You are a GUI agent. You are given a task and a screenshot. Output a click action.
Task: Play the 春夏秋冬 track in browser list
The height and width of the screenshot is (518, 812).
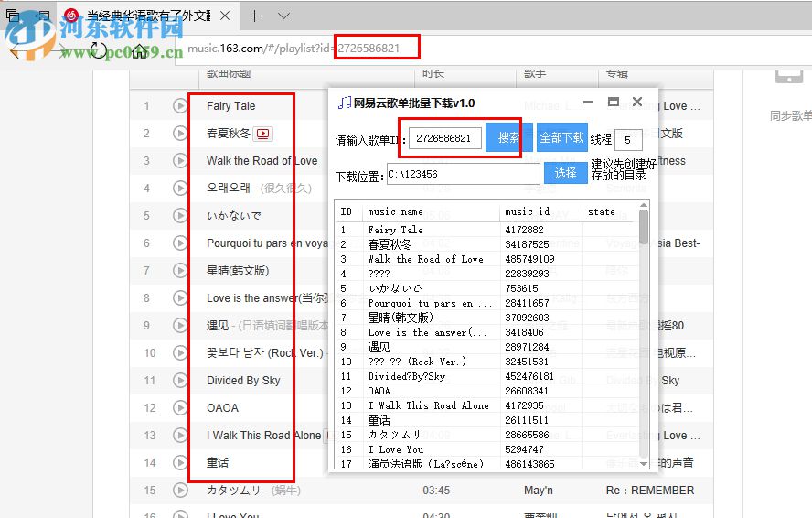180,134
